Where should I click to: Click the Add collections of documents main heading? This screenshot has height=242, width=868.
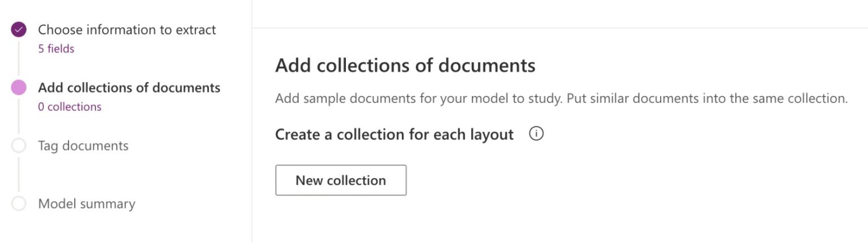click(405, 66)
